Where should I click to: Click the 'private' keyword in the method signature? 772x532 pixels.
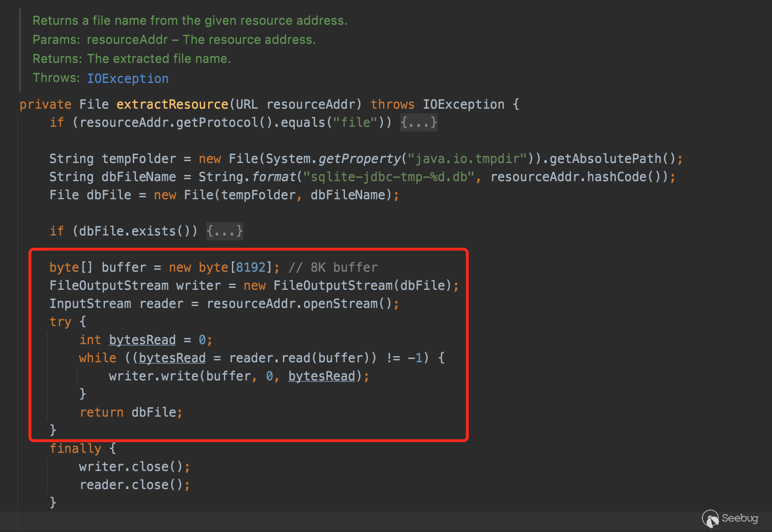click(45, 104)
